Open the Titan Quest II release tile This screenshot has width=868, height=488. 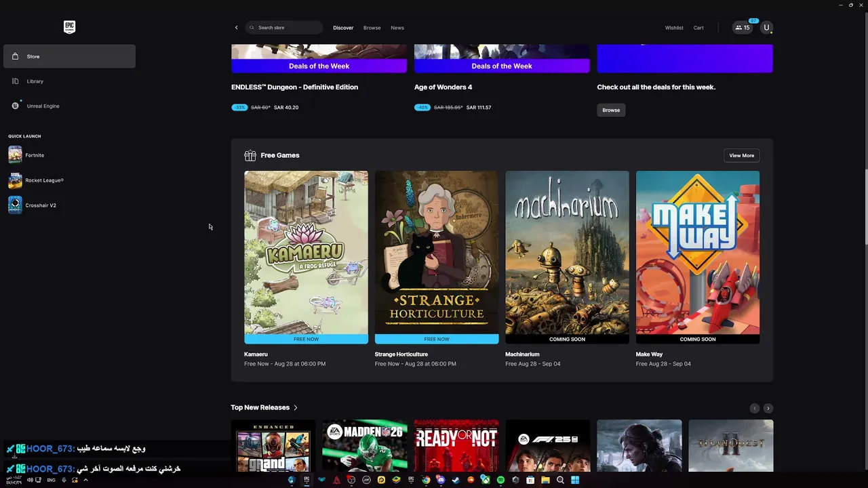click(731, 445)
